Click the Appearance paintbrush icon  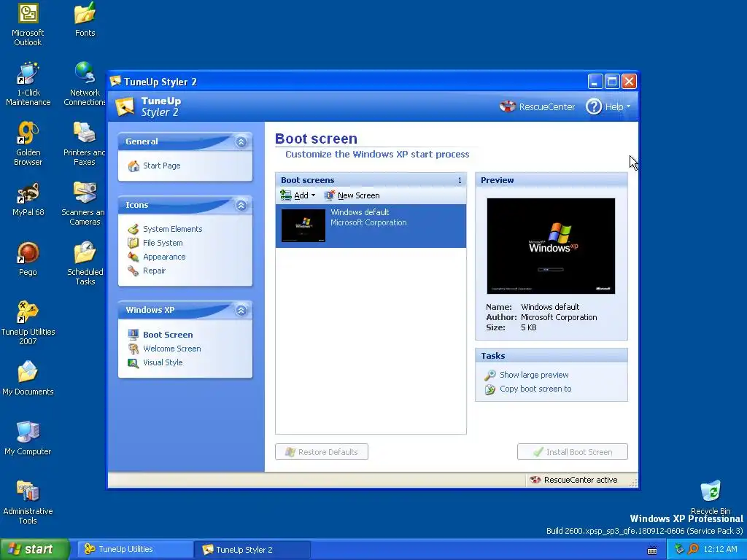(x=133, y=257)
